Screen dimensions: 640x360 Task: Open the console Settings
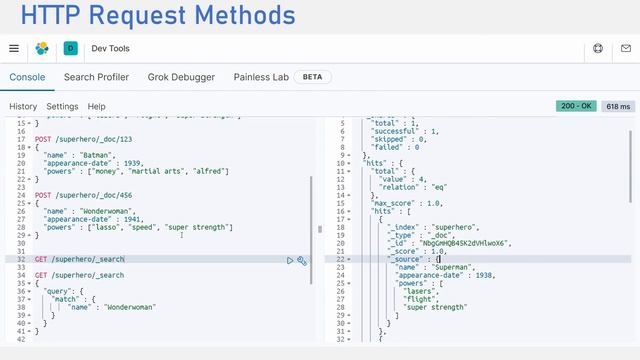(x=62, y=107)
